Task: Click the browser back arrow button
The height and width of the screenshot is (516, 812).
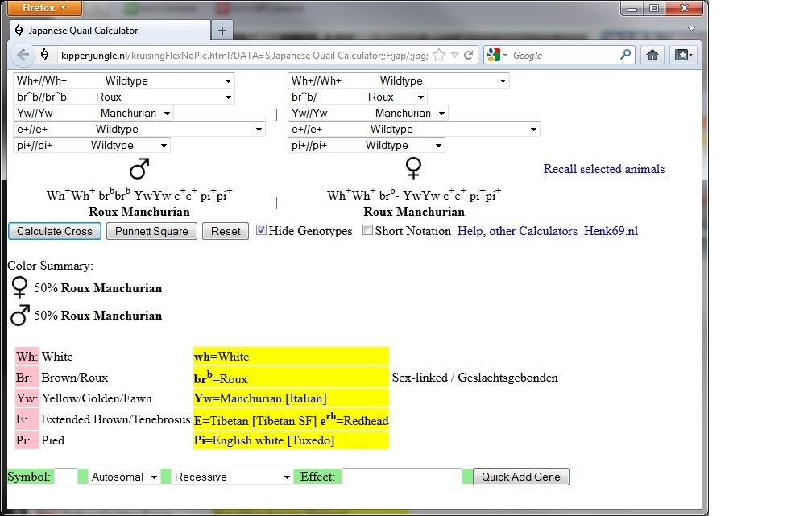Action: (x=22, y=55)
